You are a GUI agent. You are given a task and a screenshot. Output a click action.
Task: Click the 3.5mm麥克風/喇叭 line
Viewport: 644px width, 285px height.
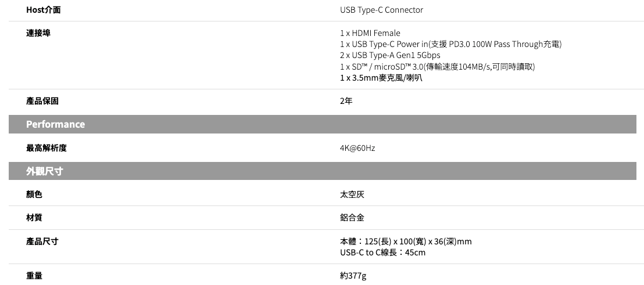coord(381,78)
